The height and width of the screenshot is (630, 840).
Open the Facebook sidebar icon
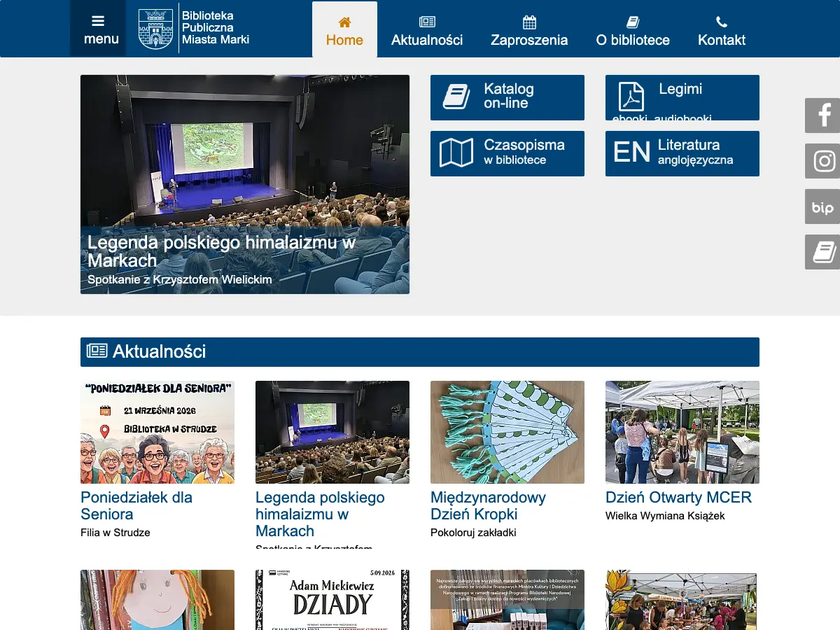pos(822,115)
